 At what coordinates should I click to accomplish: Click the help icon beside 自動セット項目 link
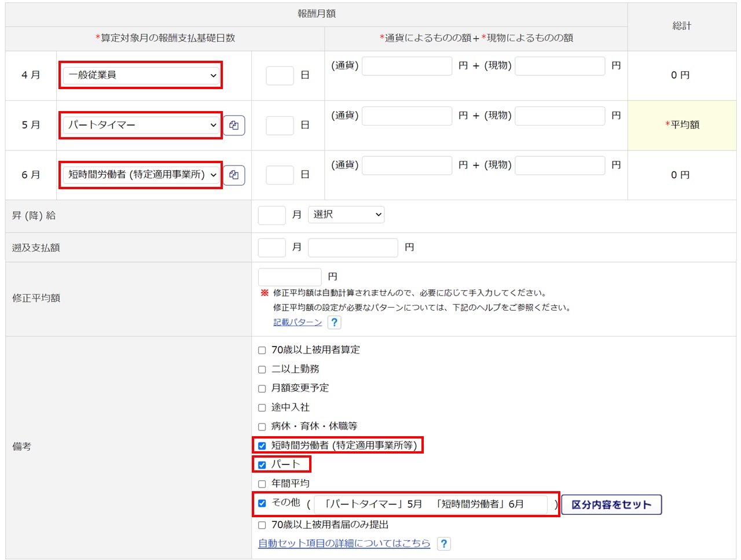coord(443,544)
